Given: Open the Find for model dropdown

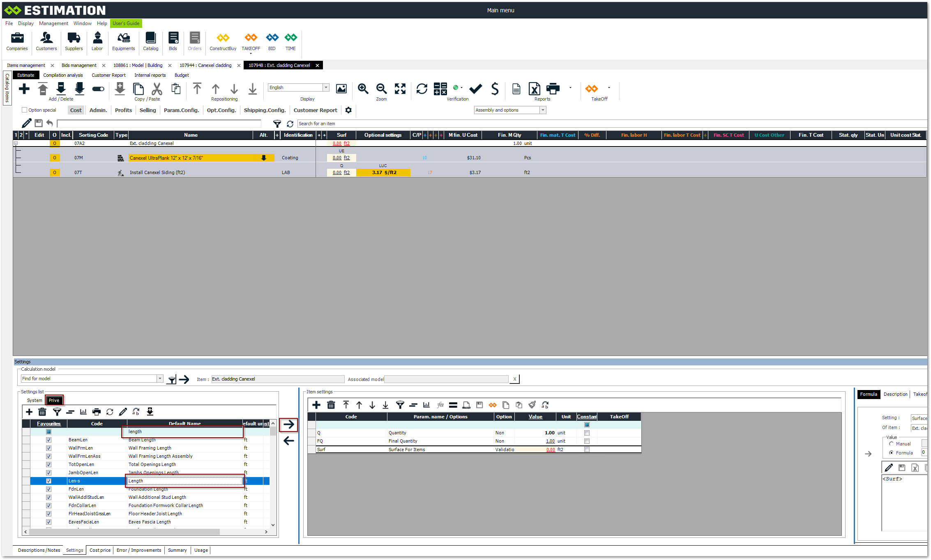Looking at the screenshot, I should pyautogui.click(x=160, y=379).
